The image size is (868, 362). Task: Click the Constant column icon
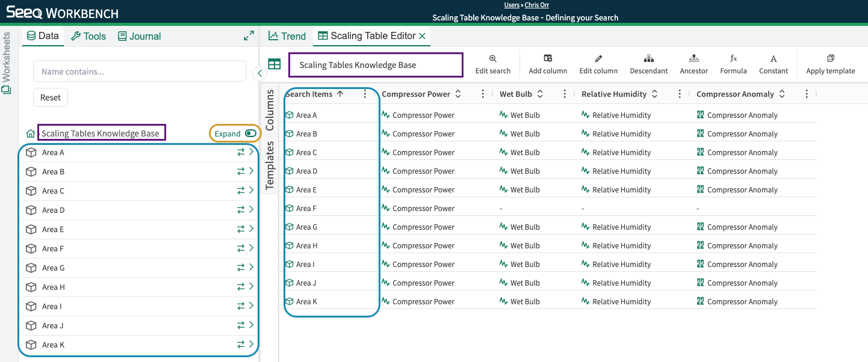click(773, 59)
